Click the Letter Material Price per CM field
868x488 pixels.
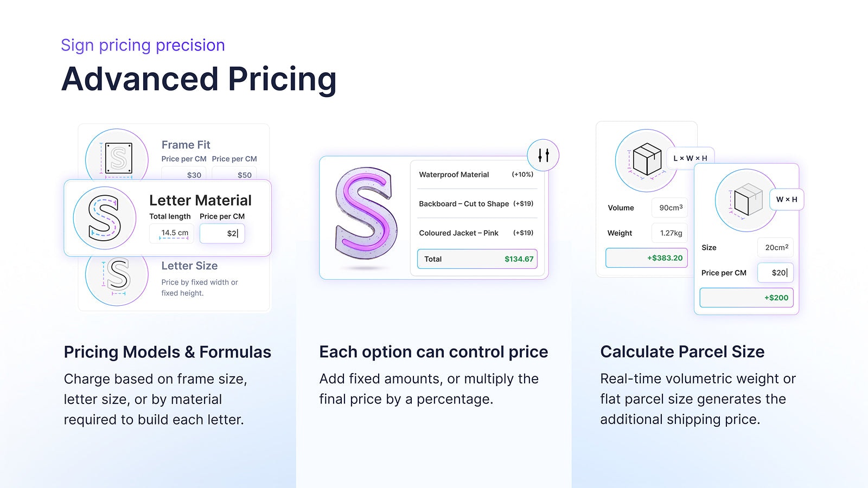point(222,234)
